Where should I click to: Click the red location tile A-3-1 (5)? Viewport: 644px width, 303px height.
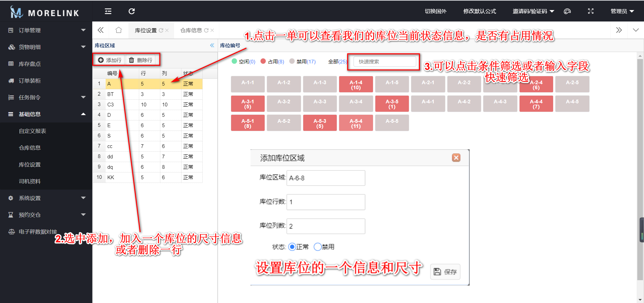click(x=248, y=104)
